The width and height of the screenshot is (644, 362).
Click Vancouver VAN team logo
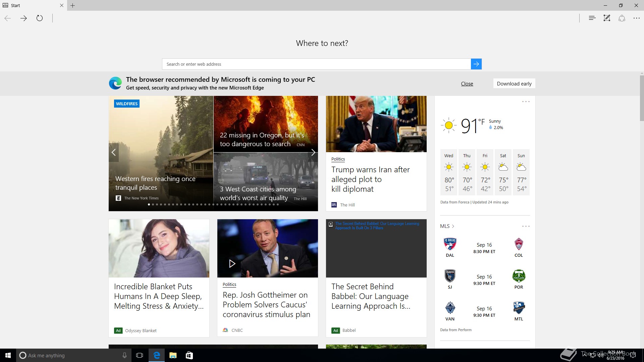coord(450,308)
